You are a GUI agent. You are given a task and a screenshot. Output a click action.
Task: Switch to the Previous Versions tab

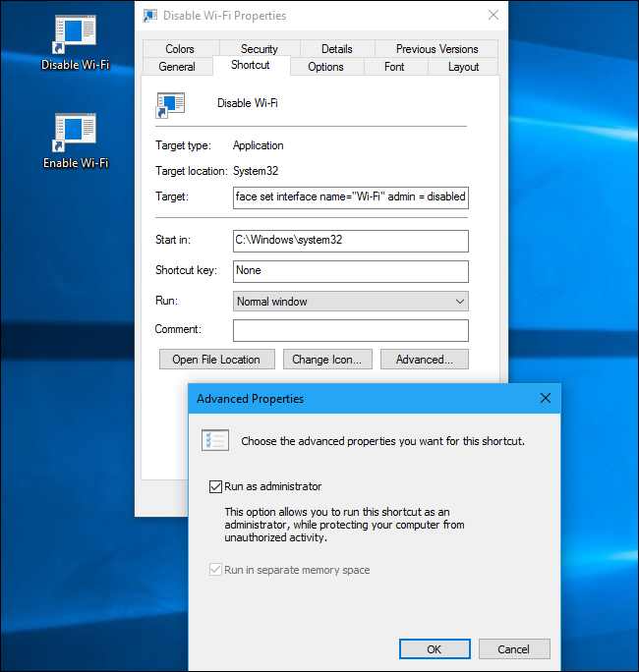[436, 49]
